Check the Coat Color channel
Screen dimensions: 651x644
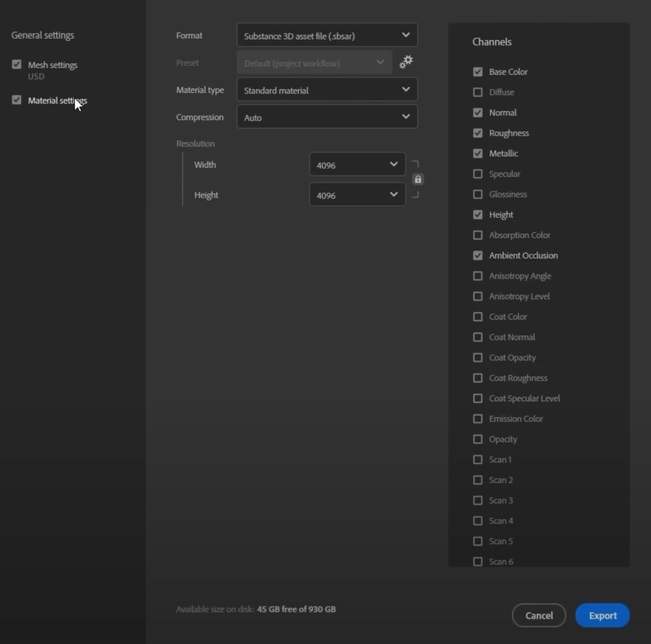pos(478,317)
